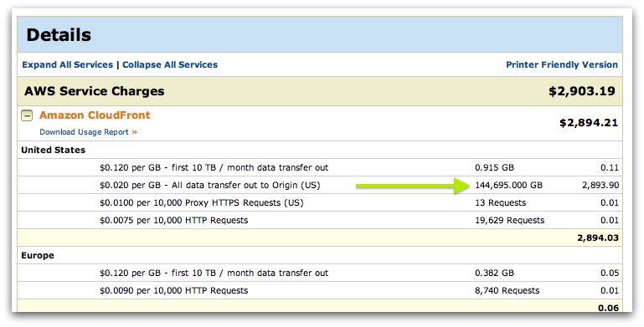Select the Details heading
This screenshot has width=644, height=327.
[59, 35]
